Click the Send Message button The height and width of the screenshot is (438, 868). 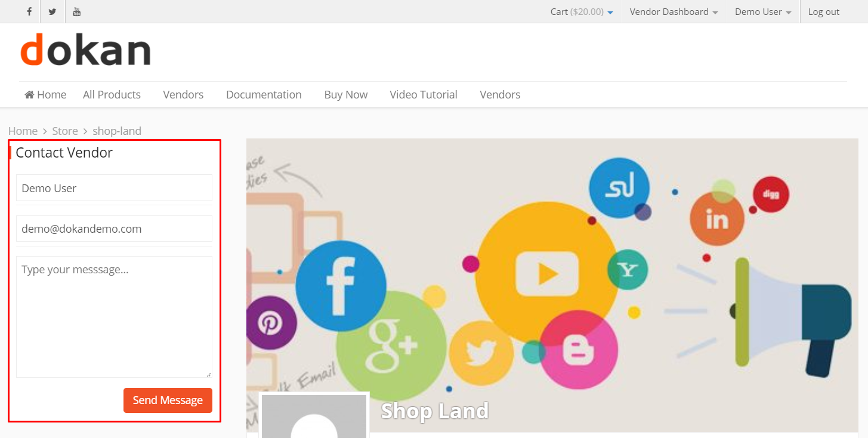pyautogui.click(x=168, y=400)
